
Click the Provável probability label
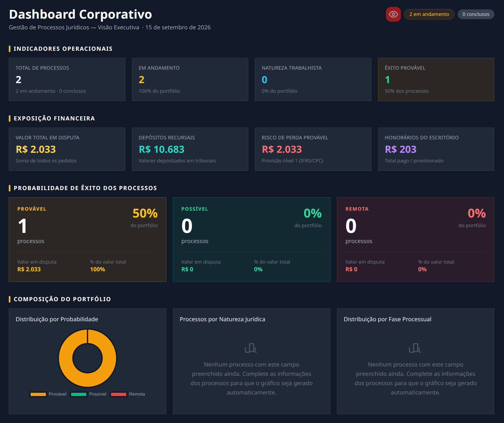[32, 209]
